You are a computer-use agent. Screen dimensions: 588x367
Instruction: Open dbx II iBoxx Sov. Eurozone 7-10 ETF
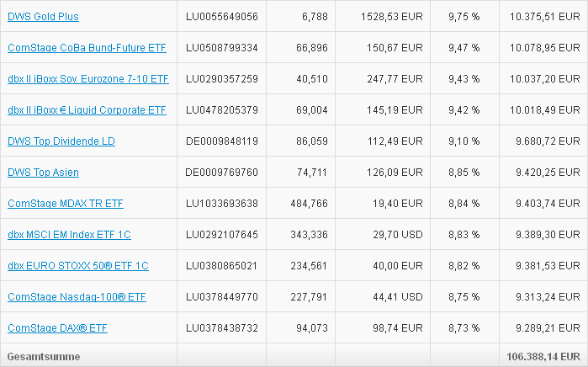pyautogui.click(x=88, y=79)
